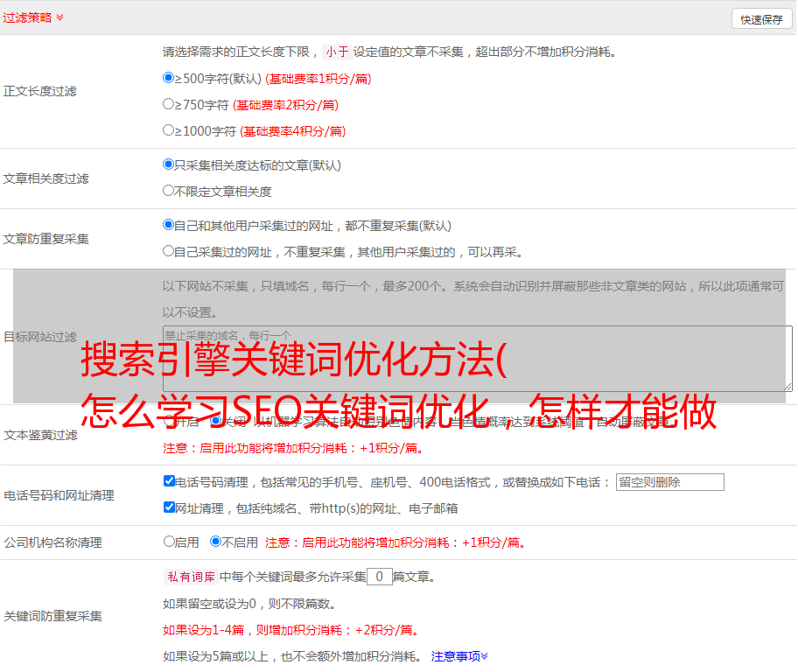
Task: Select the ≥1000字符 radio option
Action: tap(168, 129)
